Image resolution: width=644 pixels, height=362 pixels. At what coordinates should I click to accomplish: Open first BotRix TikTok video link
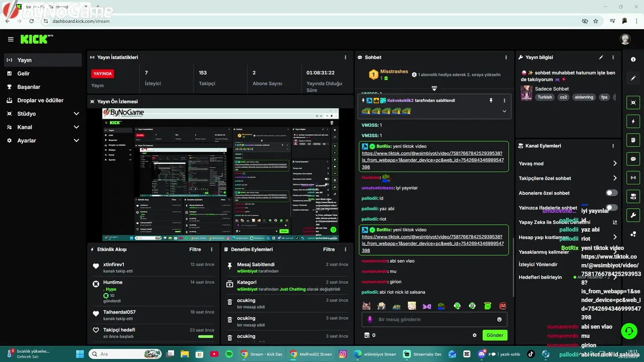point(433,160)
